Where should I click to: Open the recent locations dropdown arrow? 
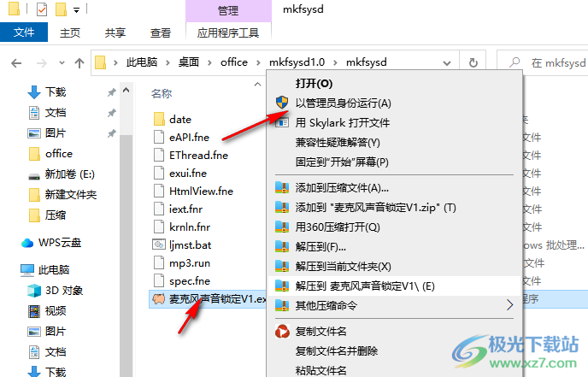pyautogui.click(x=62, y=63)
